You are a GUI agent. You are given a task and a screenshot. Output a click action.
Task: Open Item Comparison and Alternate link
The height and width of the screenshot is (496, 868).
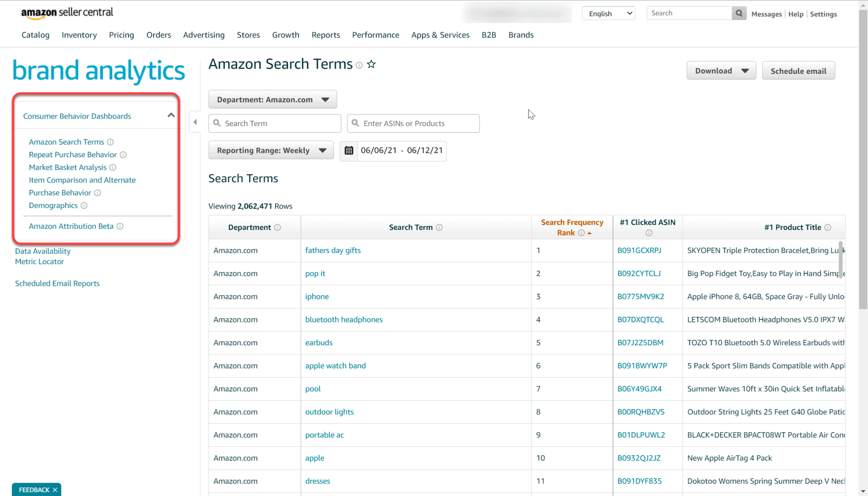click(82, 180)
